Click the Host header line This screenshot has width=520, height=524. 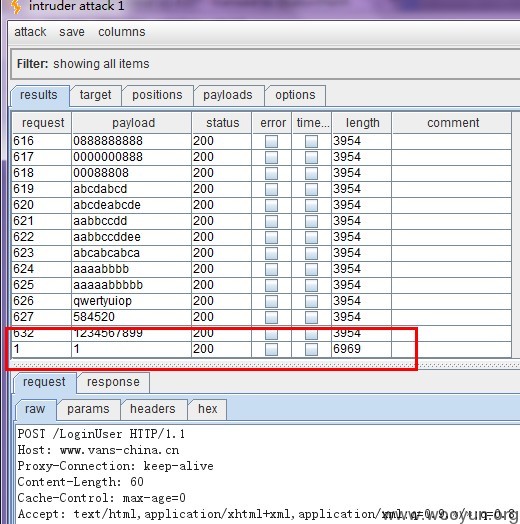99,450
